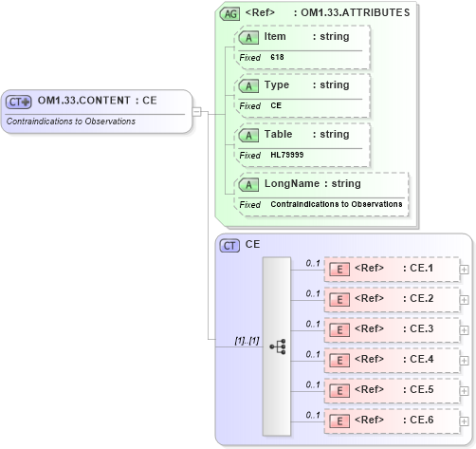
Task: Expand the CE.3 element reference
Action: (x=464, y=330)
